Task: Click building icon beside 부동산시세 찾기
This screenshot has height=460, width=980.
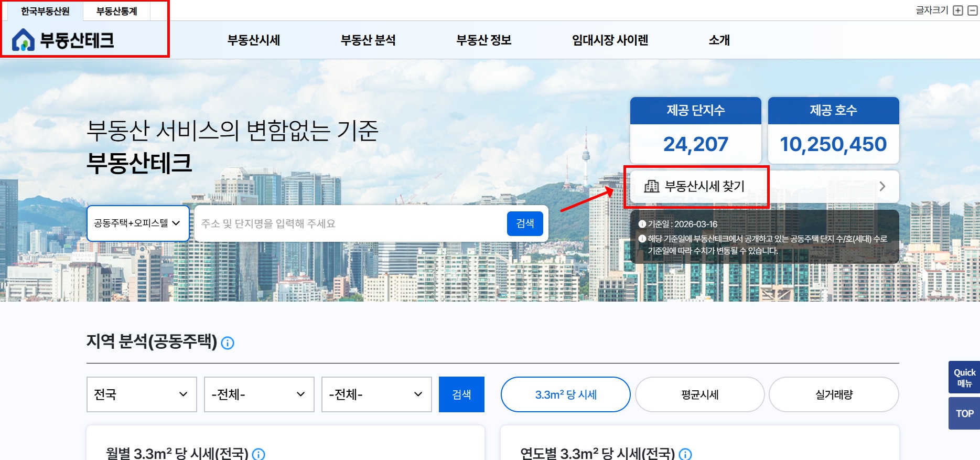Action: 651,186
